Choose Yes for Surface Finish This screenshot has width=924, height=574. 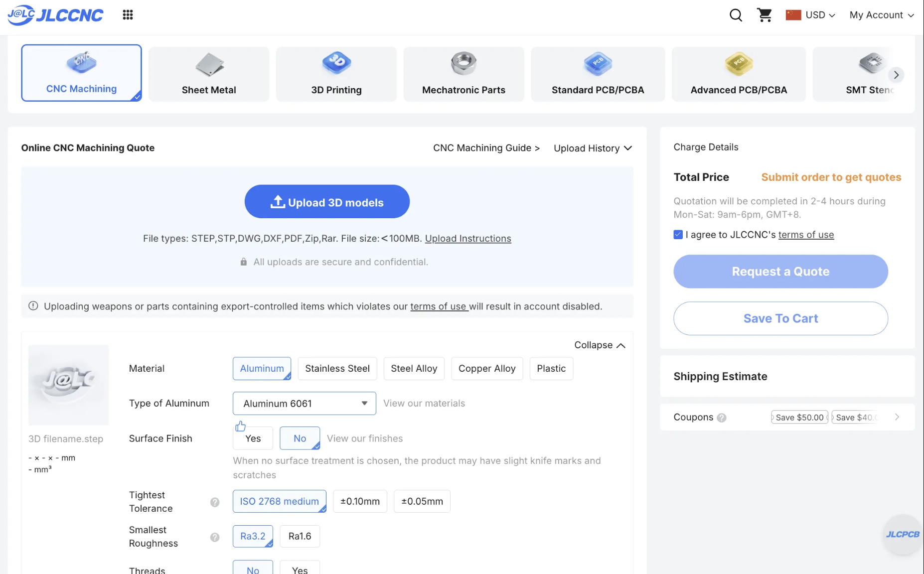253,438
